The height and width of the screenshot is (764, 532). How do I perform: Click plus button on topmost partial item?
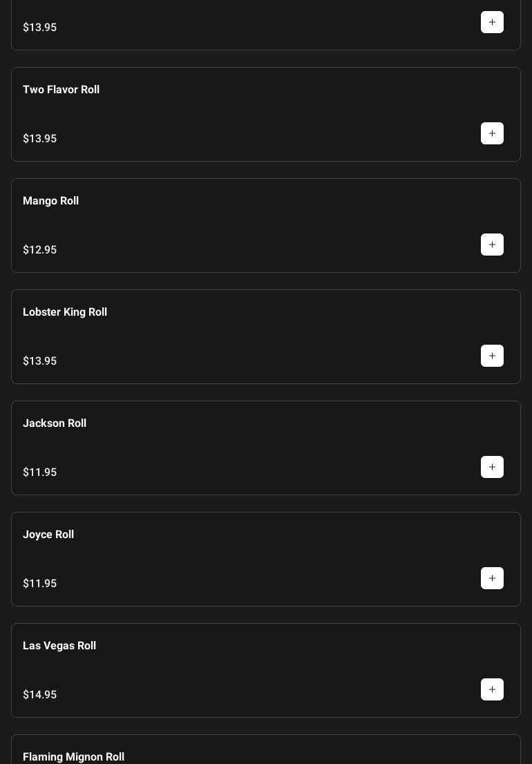coord(492,22)
